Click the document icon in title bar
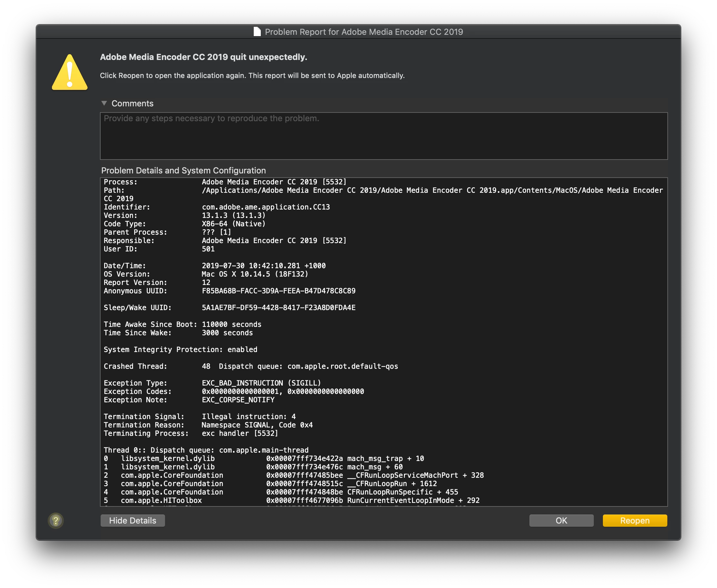Viewport: 717px width, 588px height. [x=257, y=32]
